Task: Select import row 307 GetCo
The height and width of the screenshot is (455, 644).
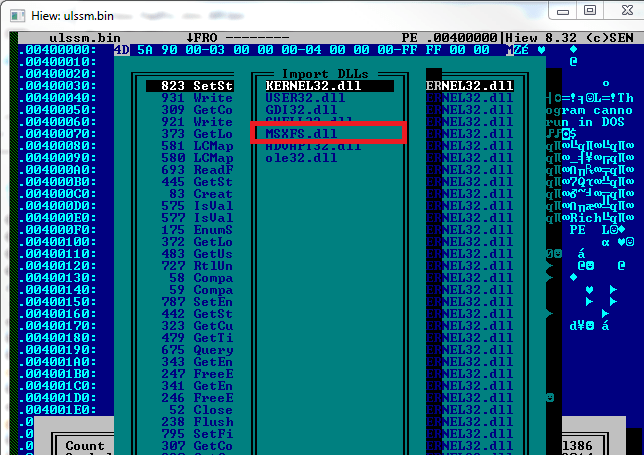Action: point(197,446)
